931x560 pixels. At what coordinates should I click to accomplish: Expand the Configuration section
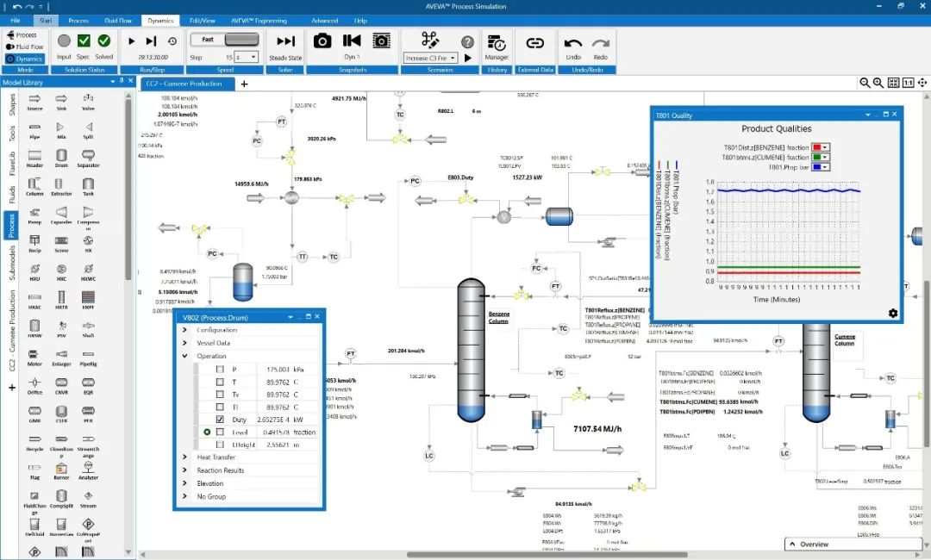(184, 330)
